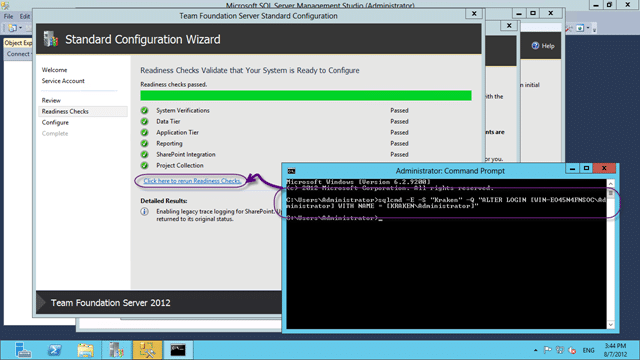
Task: Click the Help link in back window
Action: (x=548, y=46)
